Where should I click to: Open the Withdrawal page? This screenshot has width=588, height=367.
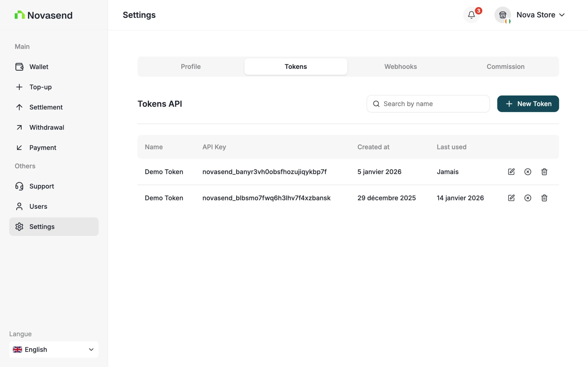(x=47, y=127)
